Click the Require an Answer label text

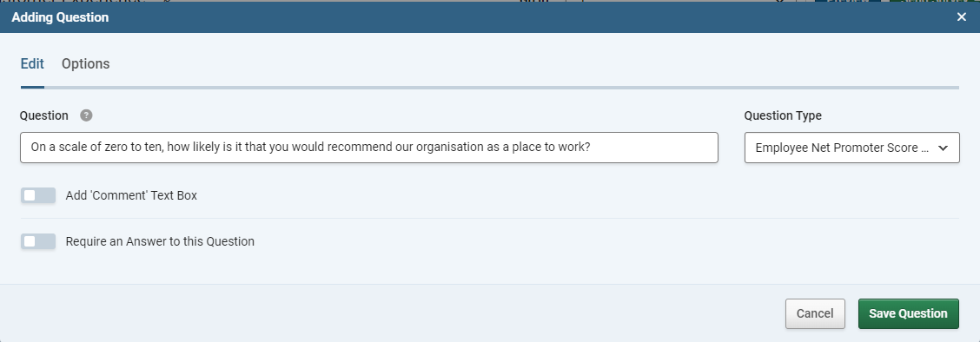pos(160,241)
